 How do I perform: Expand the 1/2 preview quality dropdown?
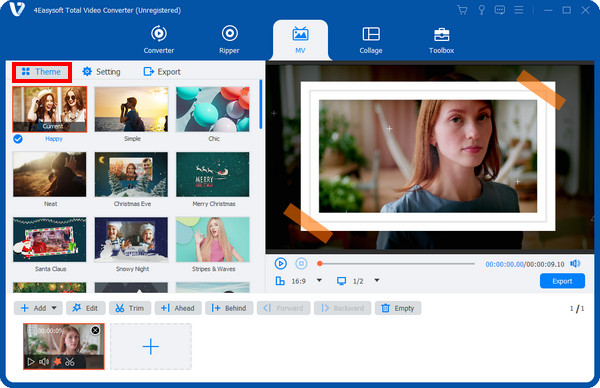click(x=377, y=280)
